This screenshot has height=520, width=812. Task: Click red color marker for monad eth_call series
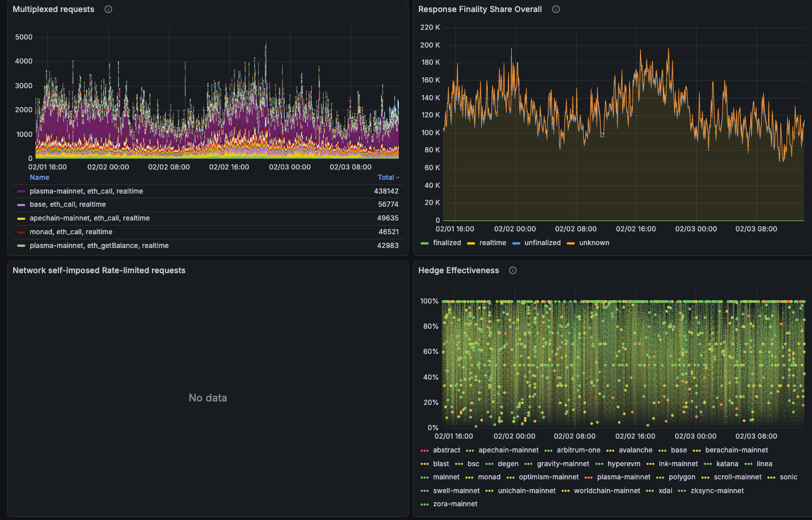22,232
